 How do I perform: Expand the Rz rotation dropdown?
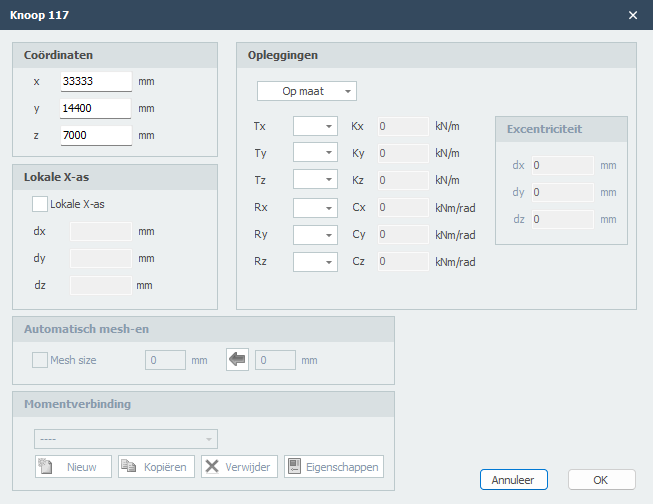click(x=315, y=262)
